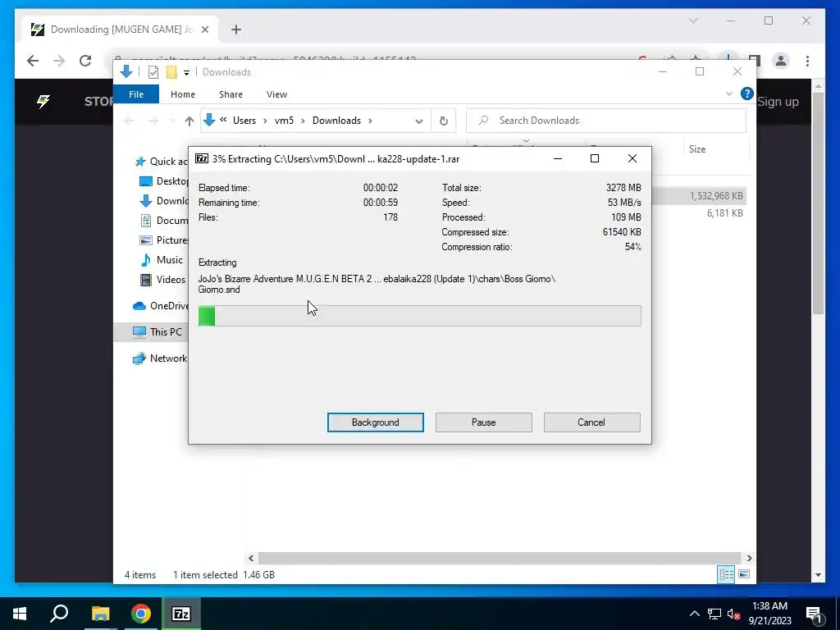Select OneDrive in navigation pane
The image size is (840, 630).
click(161, 306)
